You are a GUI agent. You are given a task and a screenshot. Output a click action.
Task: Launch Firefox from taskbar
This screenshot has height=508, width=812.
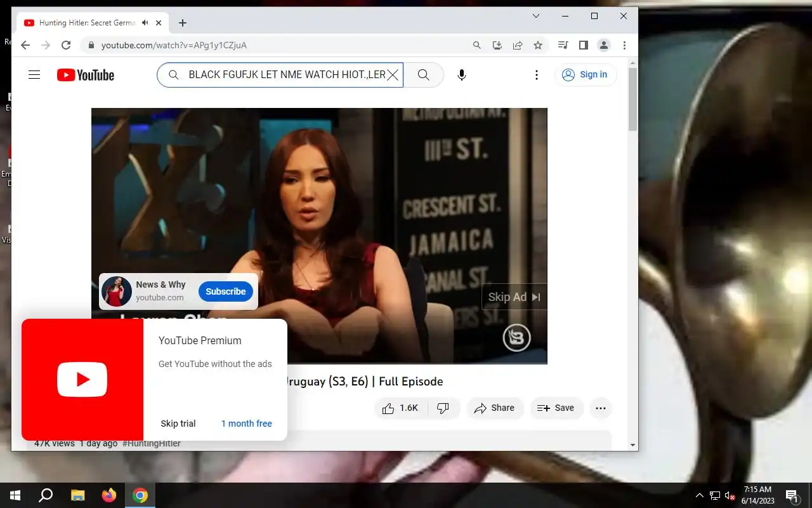(109, 495)
